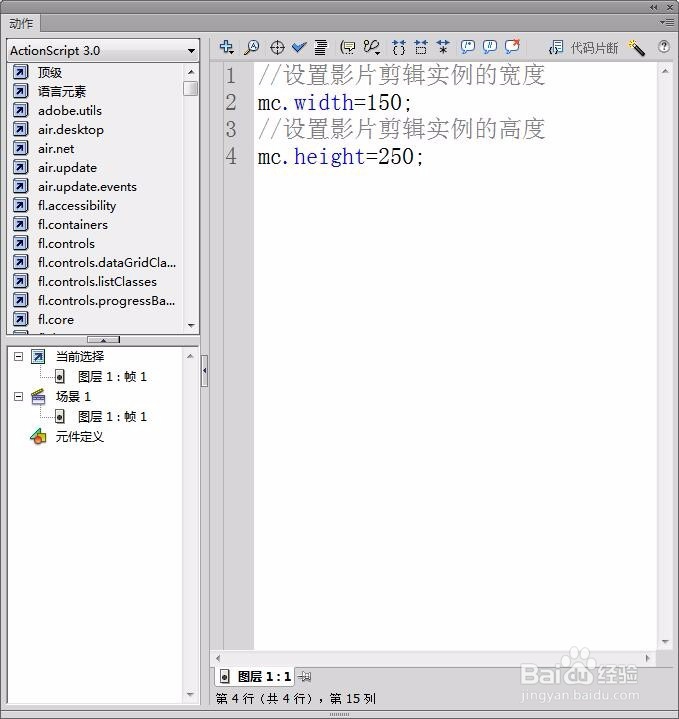The height and width of the screenshot is (719, 679).
Task: Click comment line 设置影片剪辑实例的宽度
Action: tap(402, 75)
